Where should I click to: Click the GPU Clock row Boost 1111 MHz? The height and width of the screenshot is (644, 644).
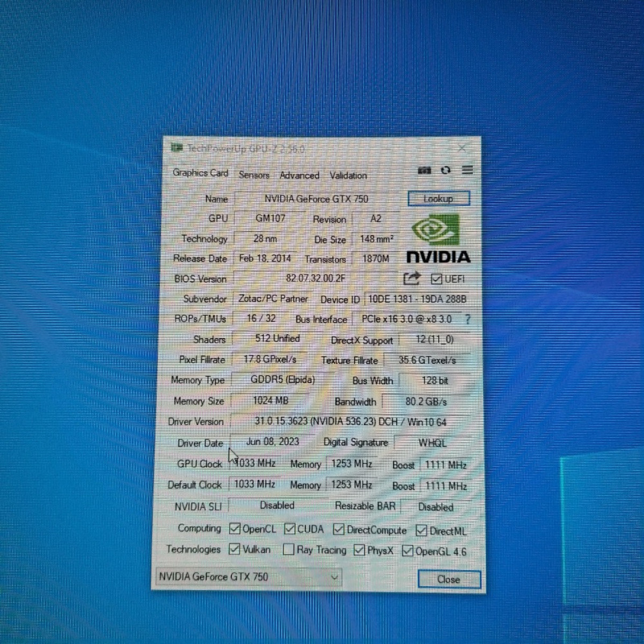click(445, 465)
